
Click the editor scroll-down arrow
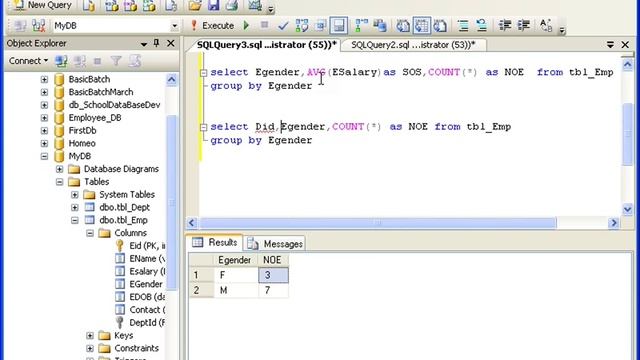(627, 210)
